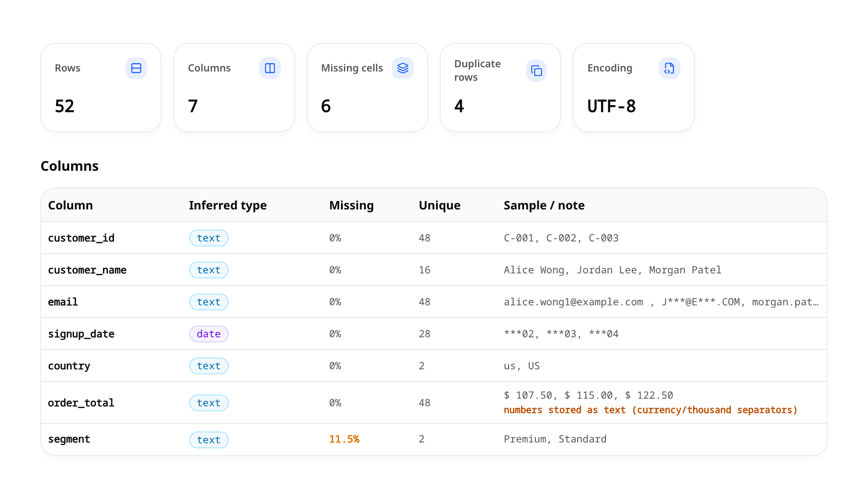Click the Columns section heading
The width and height of the screenshot is (868, 503).
[x=69, y=166]
